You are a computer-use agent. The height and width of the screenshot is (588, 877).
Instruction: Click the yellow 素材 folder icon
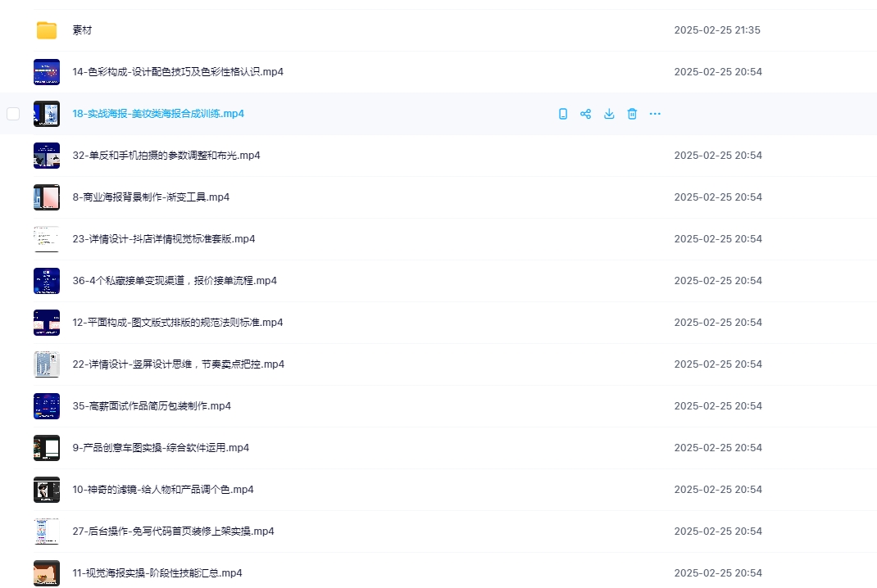pyautogui.click(x=47, y=30)
